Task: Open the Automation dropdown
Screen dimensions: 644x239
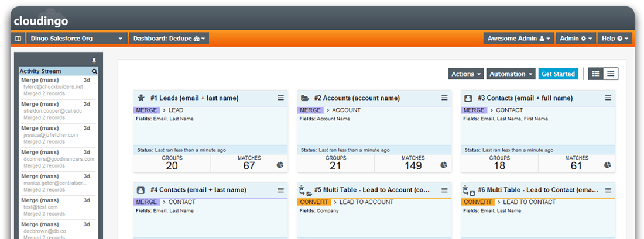Action: coord(511,74)
